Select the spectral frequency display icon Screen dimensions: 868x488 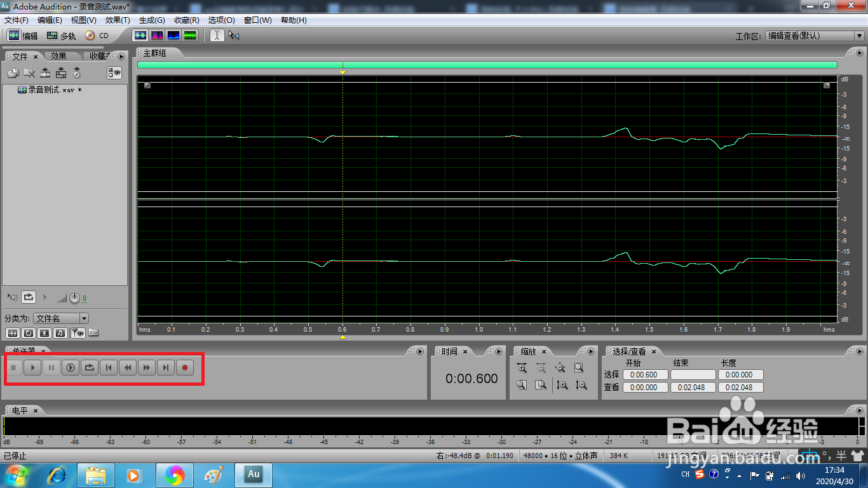coord(156,36)
